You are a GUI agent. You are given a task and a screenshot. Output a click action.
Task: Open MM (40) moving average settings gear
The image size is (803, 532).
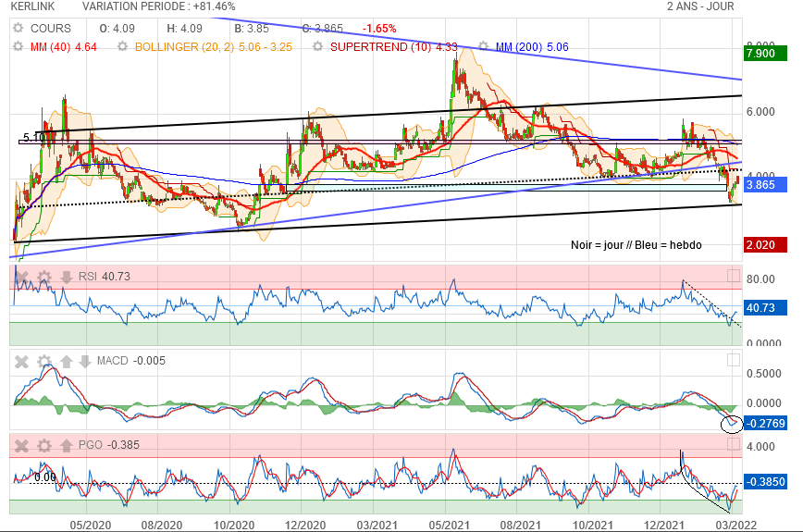pos(18,46)
